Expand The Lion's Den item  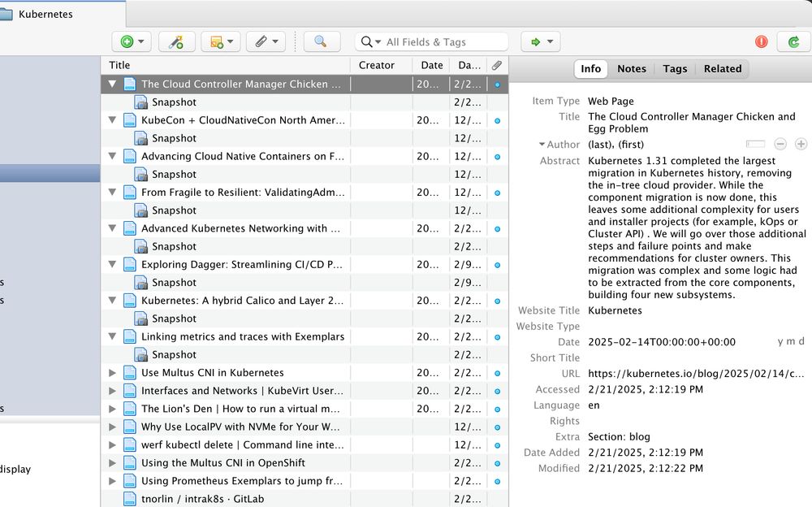coord(112,409)
